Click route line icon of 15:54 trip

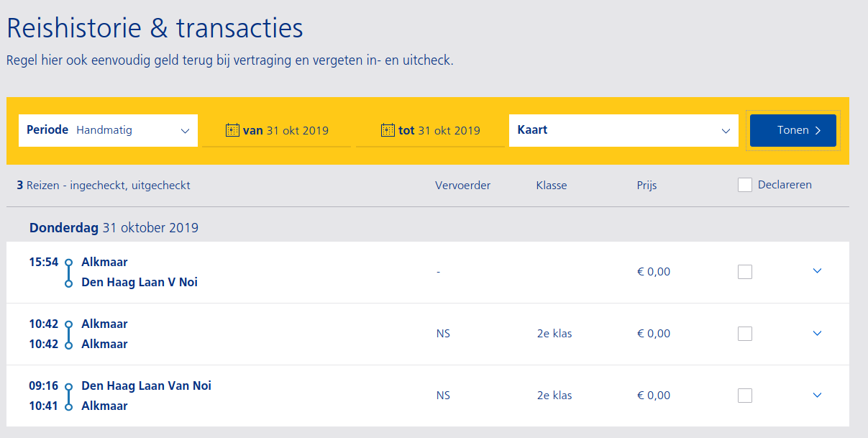coord(68,273)
